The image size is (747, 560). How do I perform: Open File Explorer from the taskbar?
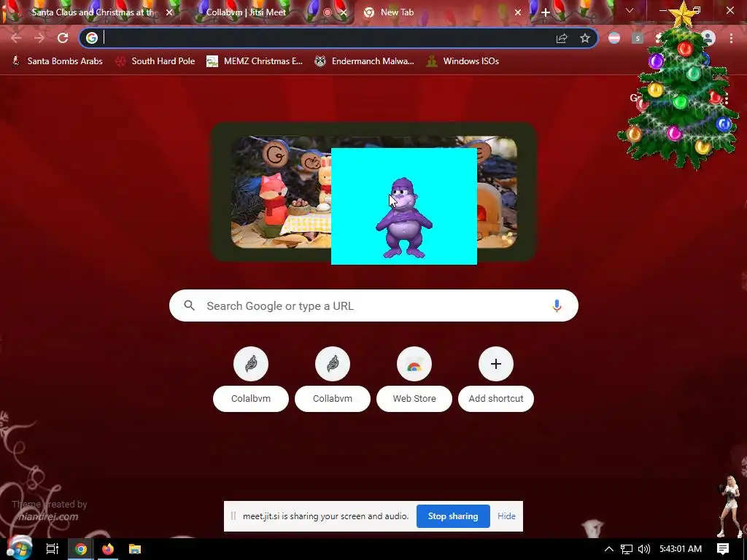click(135, 549)
